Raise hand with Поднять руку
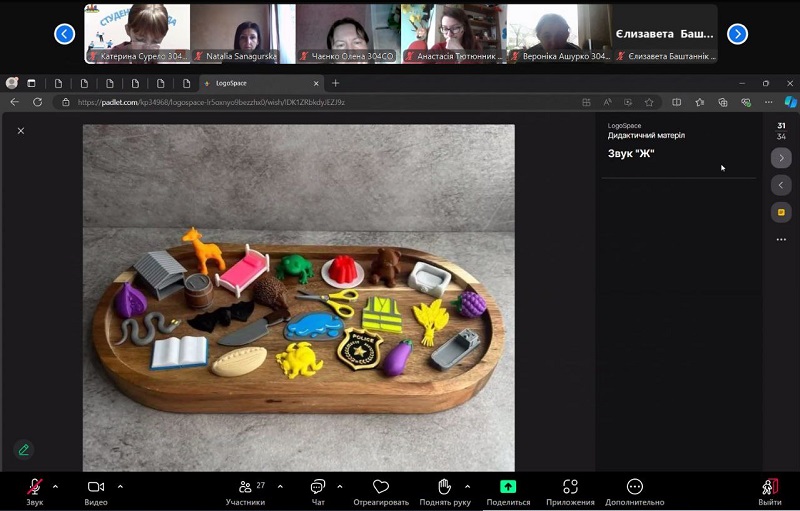This screenshot has height=511, width=800. (445, 492)
